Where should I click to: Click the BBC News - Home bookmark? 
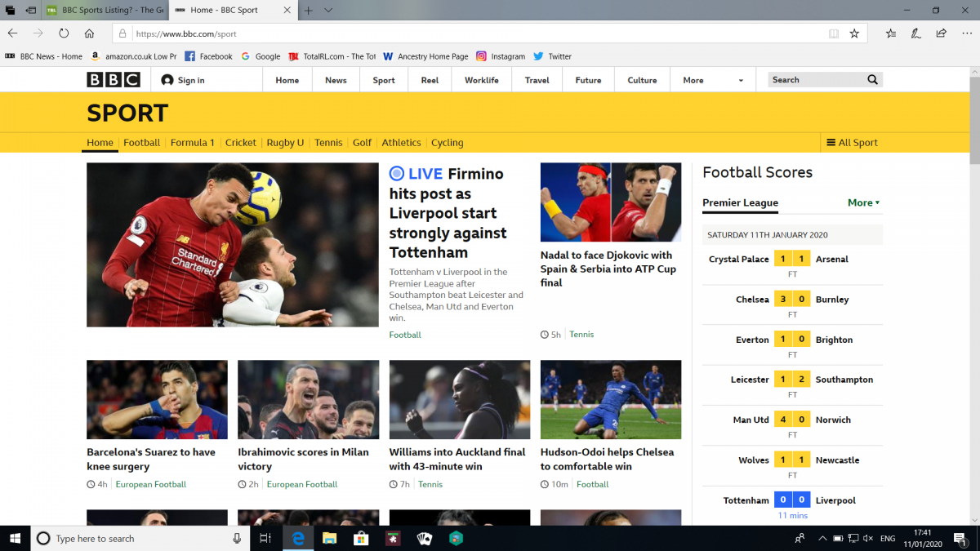(x=44, y=56)
